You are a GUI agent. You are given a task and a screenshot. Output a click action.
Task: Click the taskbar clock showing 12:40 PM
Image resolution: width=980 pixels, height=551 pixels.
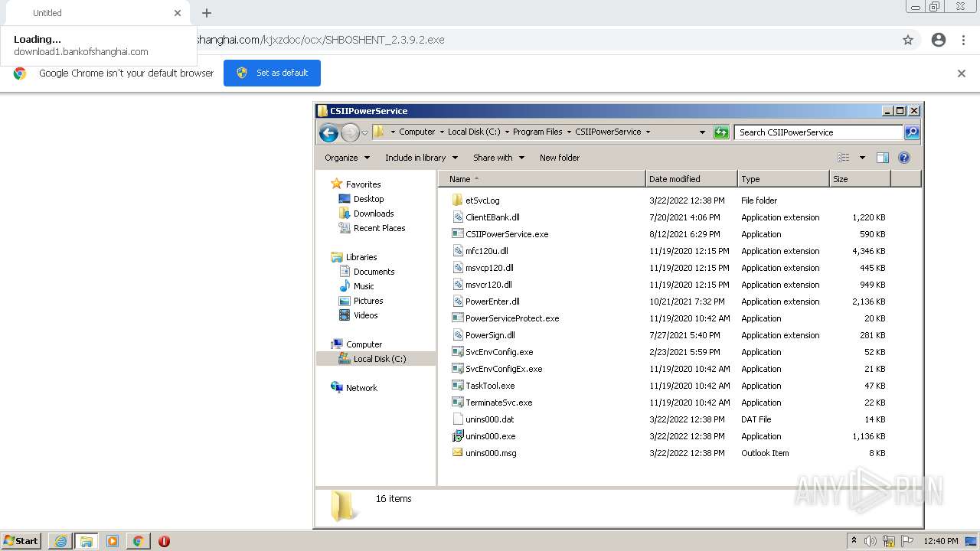(941, 541)
